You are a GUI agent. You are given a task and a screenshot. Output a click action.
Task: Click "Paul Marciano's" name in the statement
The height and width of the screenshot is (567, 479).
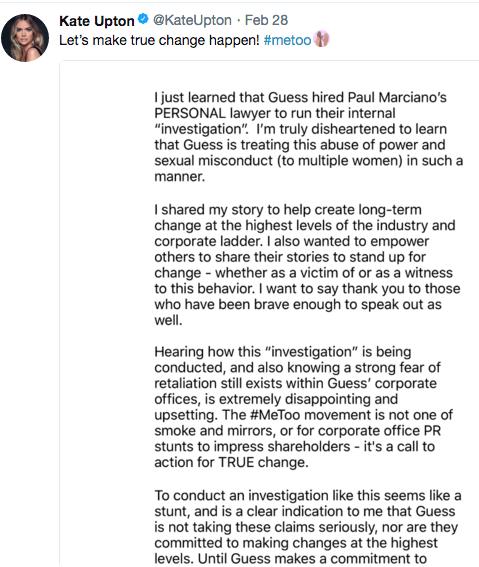[397, 97]
